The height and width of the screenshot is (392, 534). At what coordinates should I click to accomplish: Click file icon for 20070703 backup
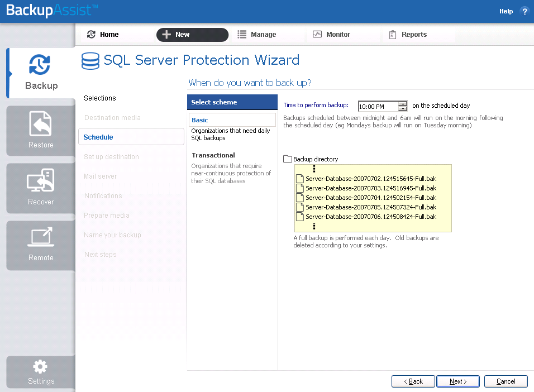[x=300, y=188]
